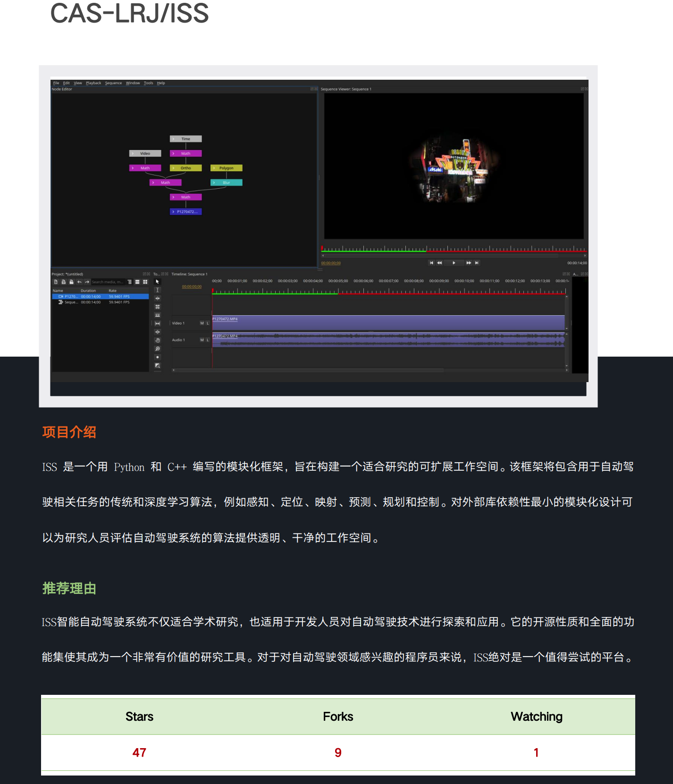Viewport: 673px width, 784px height.
Task: Expand Math node directly above P1270472 node
Action: click(x=174, y=197)
